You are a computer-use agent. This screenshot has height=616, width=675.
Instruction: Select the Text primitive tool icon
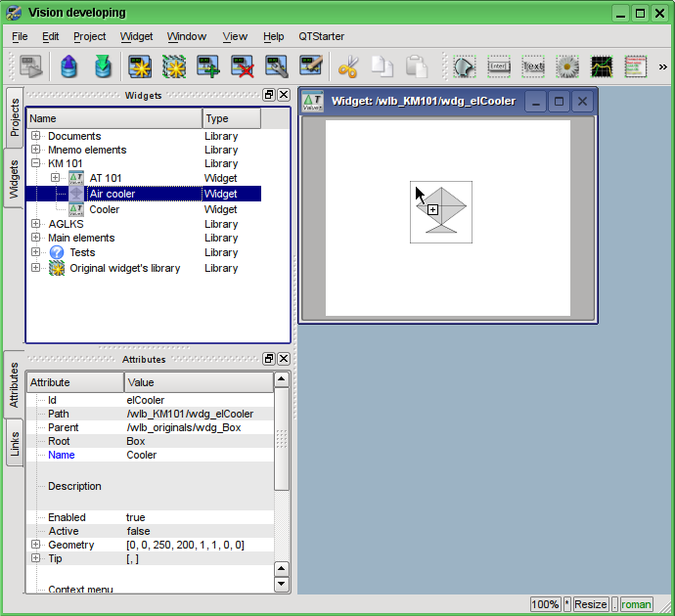pos(533,66)
